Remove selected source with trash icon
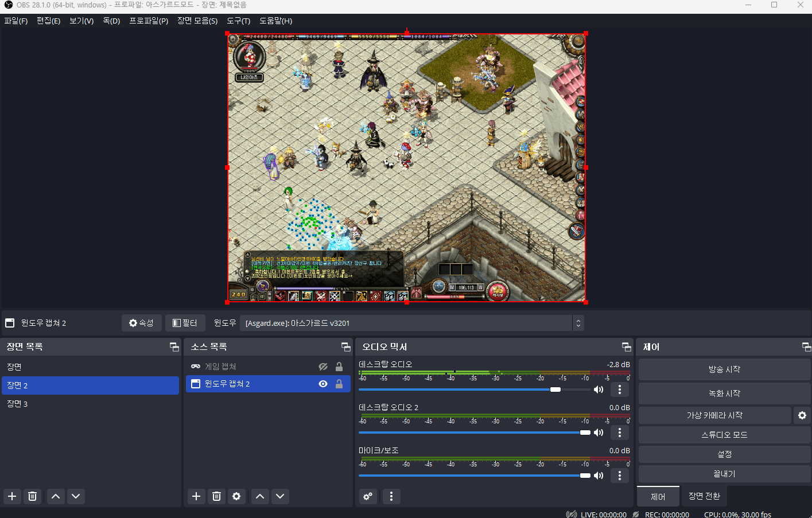The height and width of the screenshot is (518, 812). (x=216, y=496)
